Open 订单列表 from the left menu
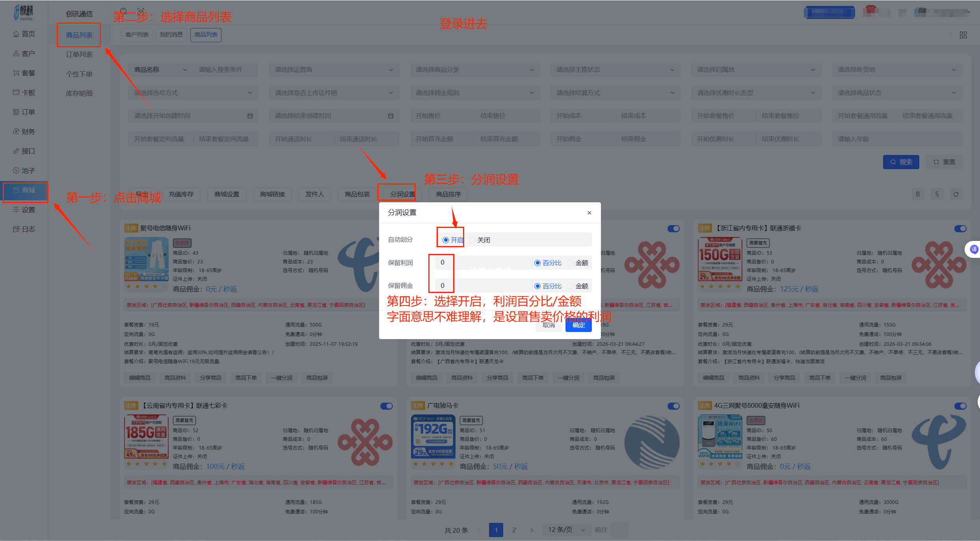The height and width of the screenshot is (541, 980). pyautogui.click(x=78, y=54)
